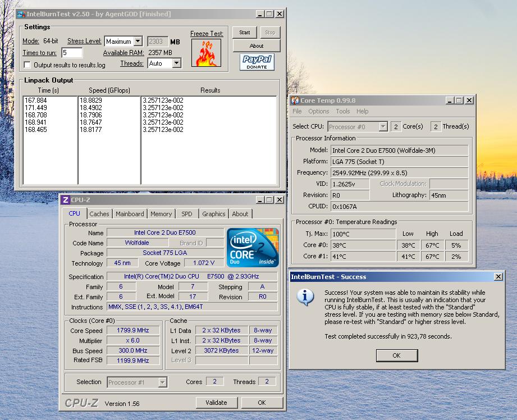The image size is (517, 420).
Task: Maximize the Core Temp window
Action: click(459, 101)
